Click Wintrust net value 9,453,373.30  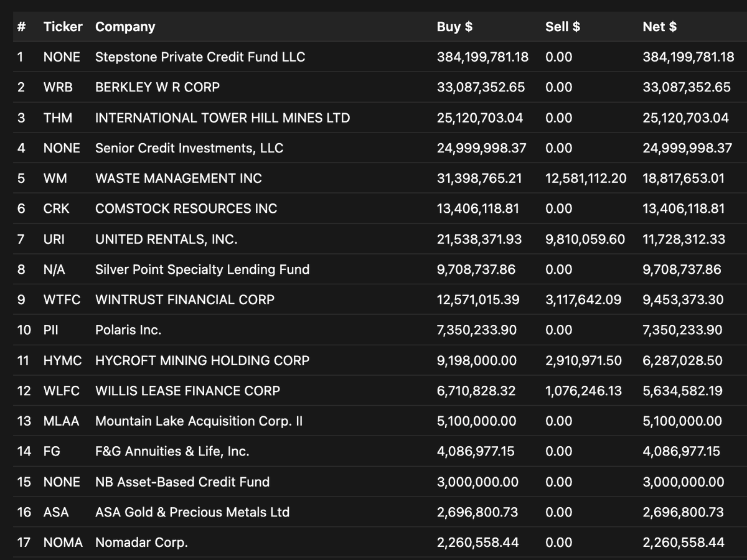683,300
